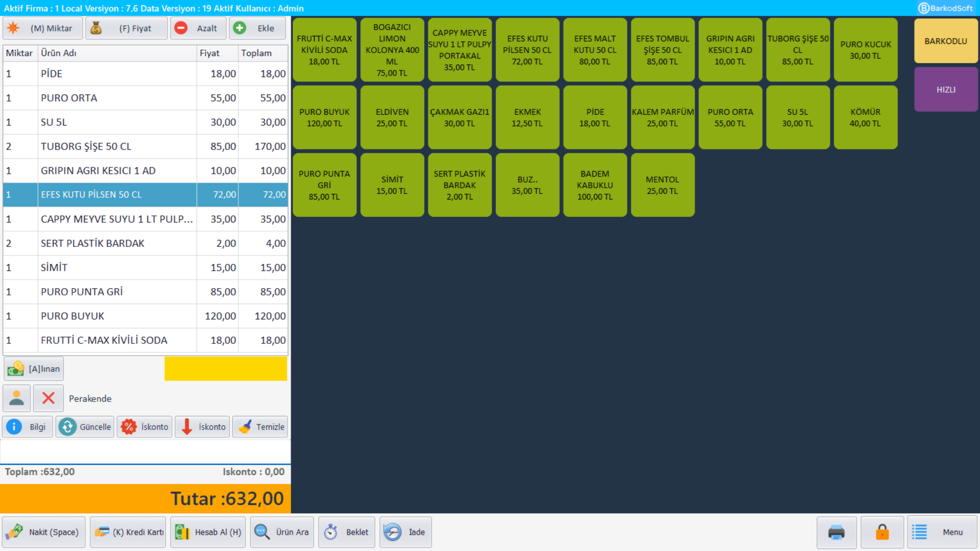Add ELDİVEN 25,00 TL tile

392,117
